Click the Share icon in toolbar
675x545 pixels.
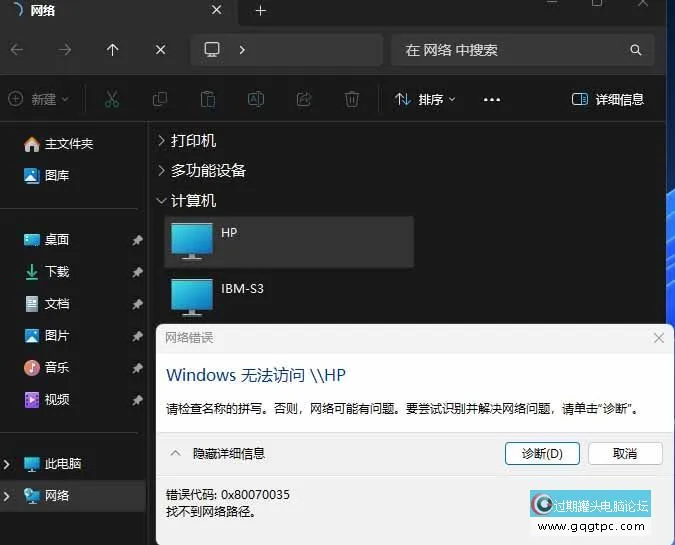[304, 99]
